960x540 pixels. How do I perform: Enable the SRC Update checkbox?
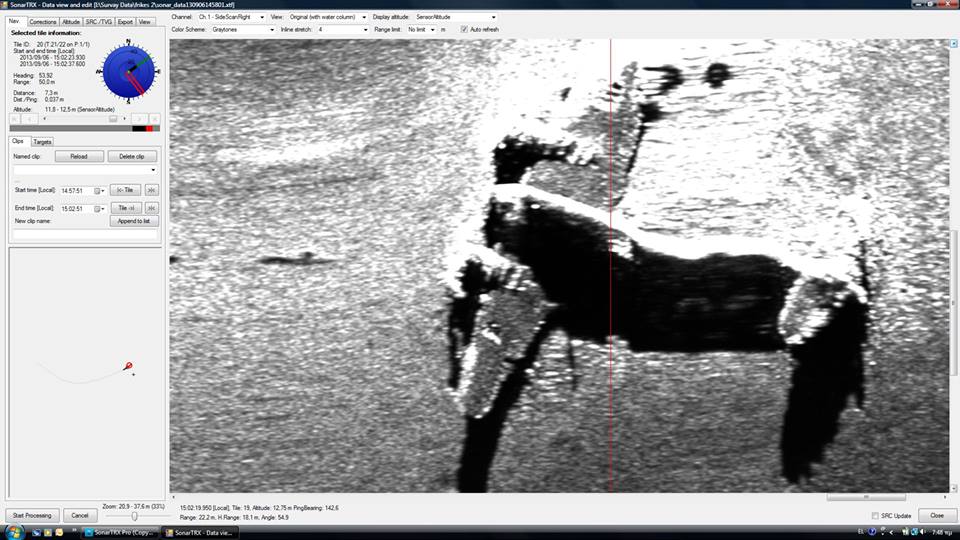pyautogui.click(x=875, y=515)
